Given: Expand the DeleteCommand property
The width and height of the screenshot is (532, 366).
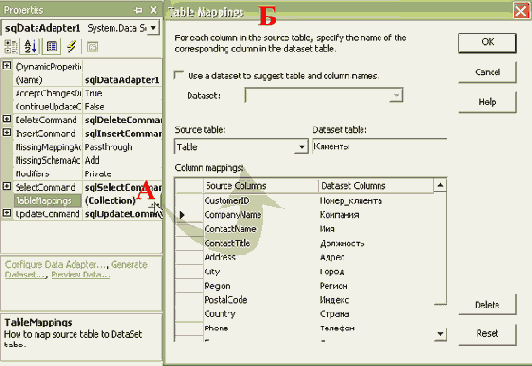Looking at the screenshot, I should pyautogui.click(x=7, y=119).
